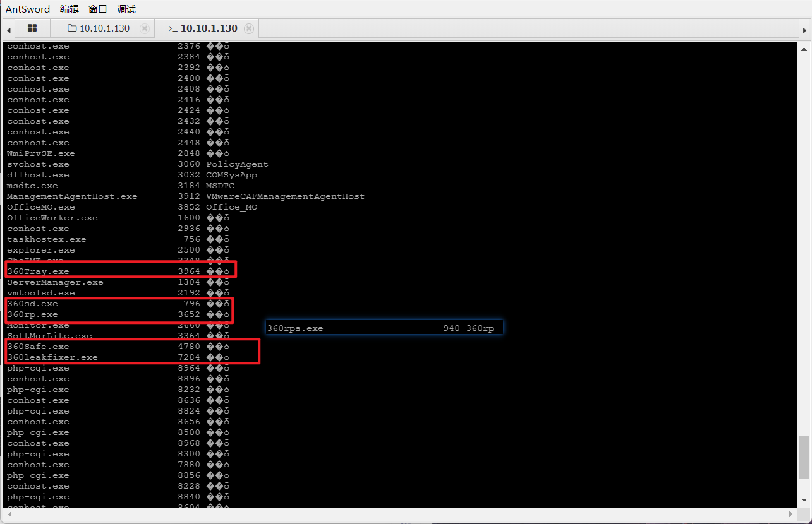Screen dimensions: 812x524
Task: Open the home grid tab icon
Action: (x=32, y=28)
